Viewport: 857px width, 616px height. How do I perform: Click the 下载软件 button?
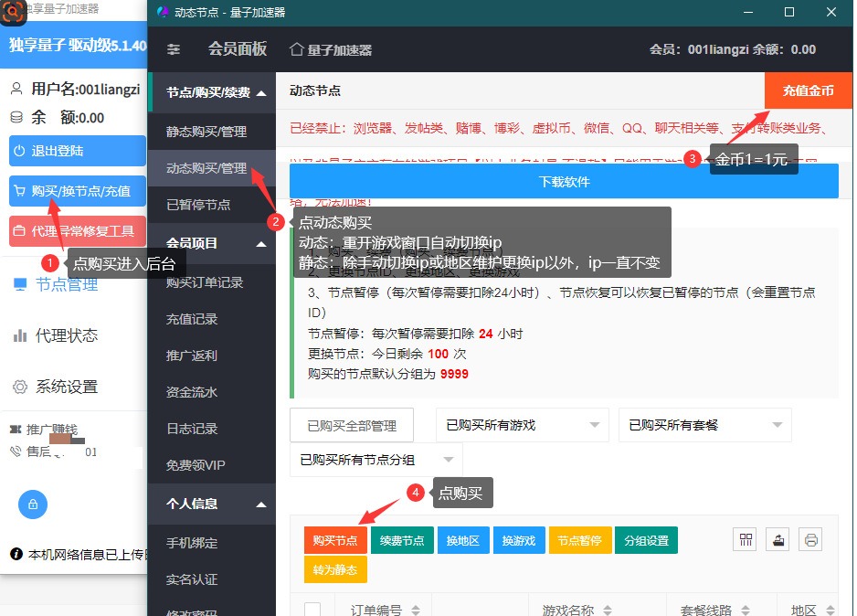(x=564, y=182)
